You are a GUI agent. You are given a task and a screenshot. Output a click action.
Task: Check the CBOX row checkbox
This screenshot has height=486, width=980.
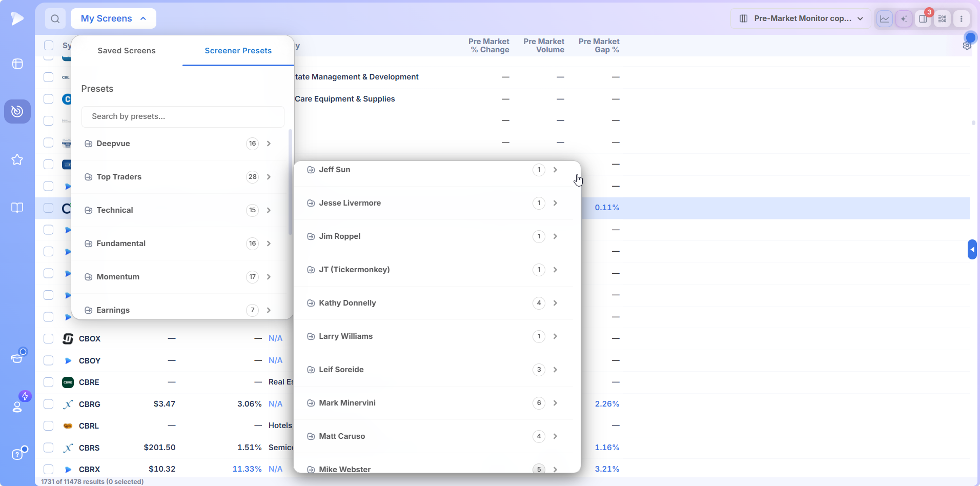tap(49, 338)
